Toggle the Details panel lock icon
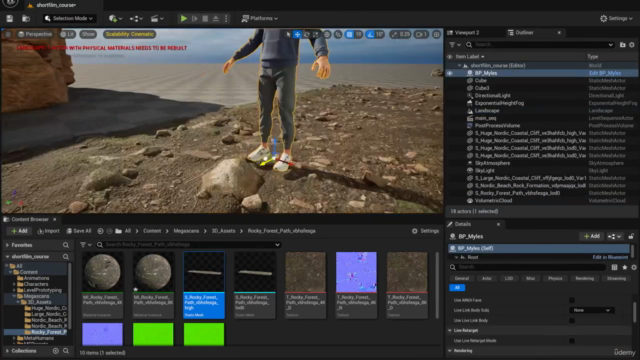The image size is (640, 360). click(631, 236)
